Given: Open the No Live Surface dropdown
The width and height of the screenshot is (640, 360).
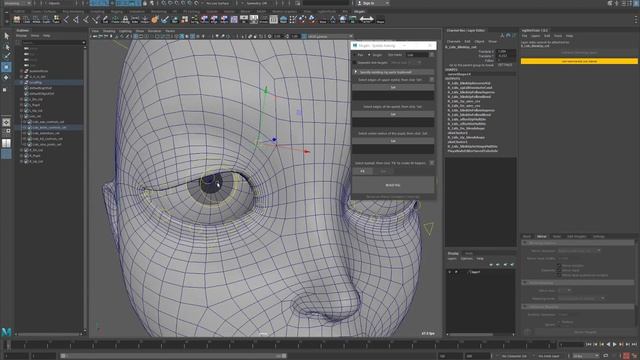Looking at the screenshot, I should click(218, 3).
